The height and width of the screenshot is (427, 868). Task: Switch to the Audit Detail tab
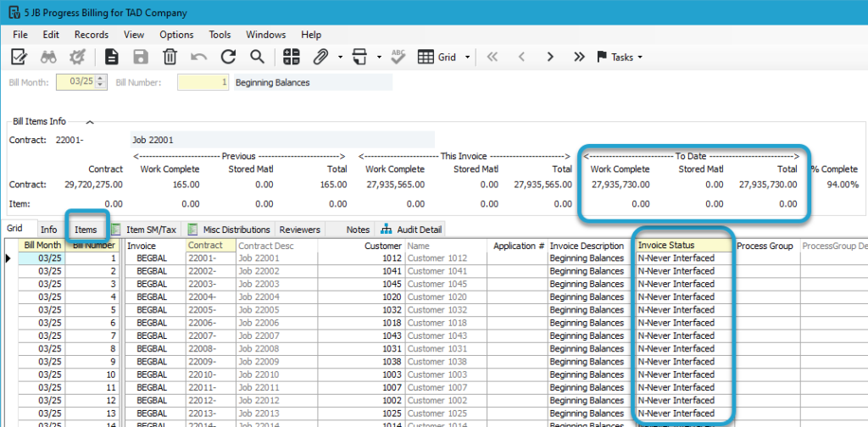click(412, 229)
